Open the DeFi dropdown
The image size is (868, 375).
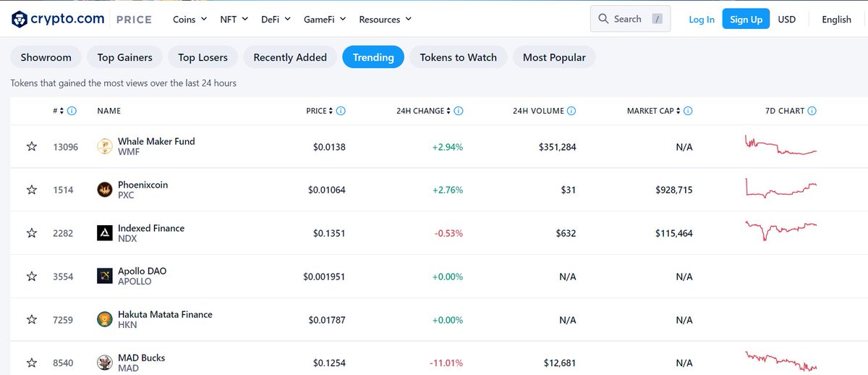tap(276, 20)
